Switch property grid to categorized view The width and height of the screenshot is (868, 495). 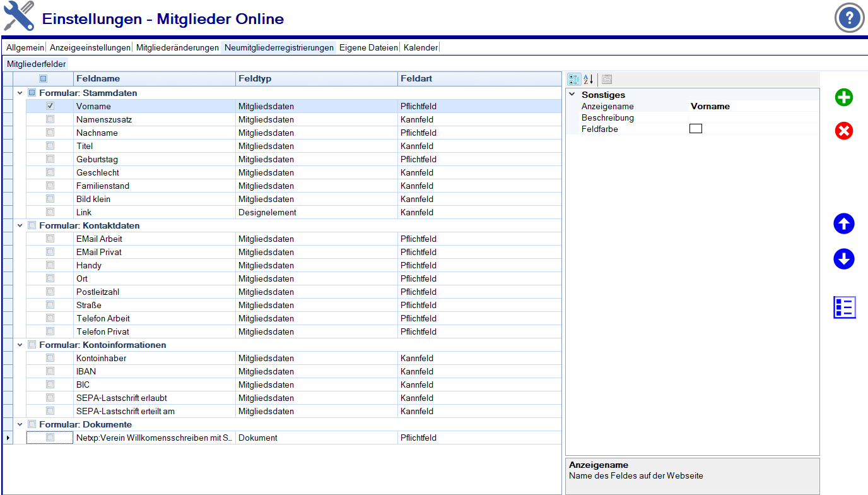574,80
